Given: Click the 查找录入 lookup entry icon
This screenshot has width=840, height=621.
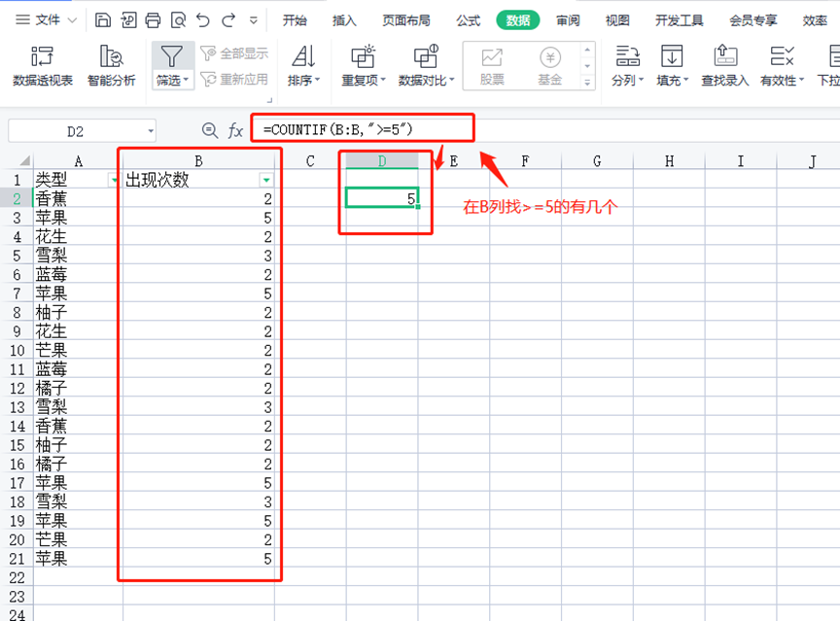Looking at the screenshot, I should pos(725,55).
